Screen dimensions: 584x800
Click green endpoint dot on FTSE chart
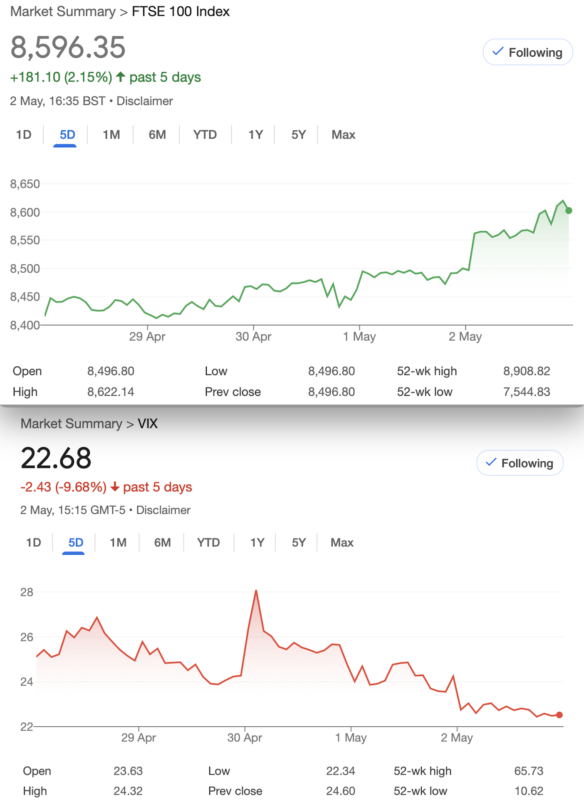(x=569, y=210)
